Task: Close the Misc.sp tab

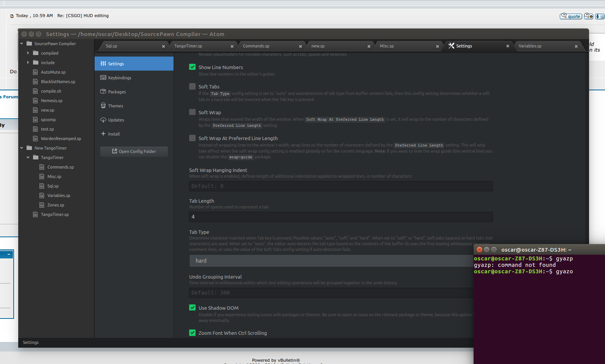Action: click(x=438, y=46)
